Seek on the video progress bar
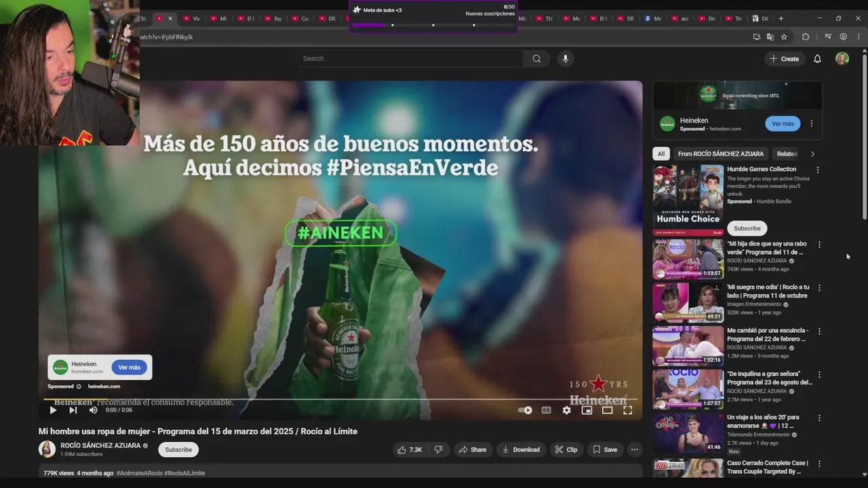This screenshot has height=488, width=868. tap(340, 399)
